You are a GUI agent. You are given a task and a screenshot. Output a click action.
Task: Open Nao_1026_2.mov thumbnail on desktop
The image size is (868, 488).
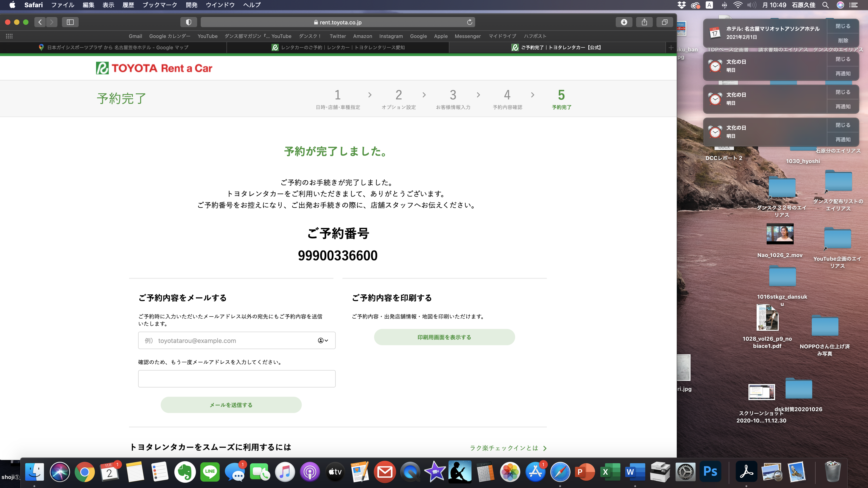click(x=780, y=234)
